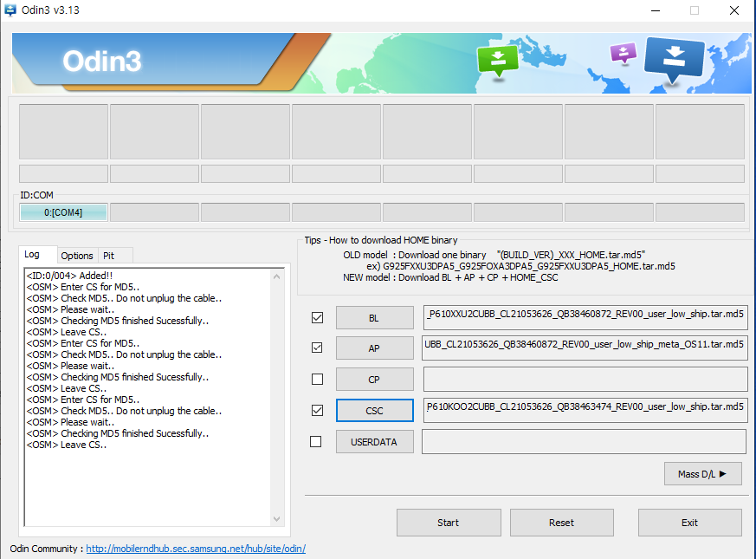Open the Options tab
The width and height of the screenshot is (756, 559).
[x=77, y=256]
